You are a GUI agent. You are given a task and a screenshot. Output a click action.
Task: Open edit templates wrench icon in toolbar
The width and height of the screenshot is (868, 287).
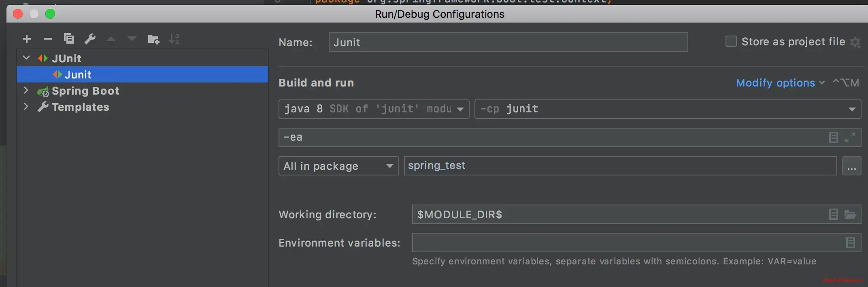[90, 39]
